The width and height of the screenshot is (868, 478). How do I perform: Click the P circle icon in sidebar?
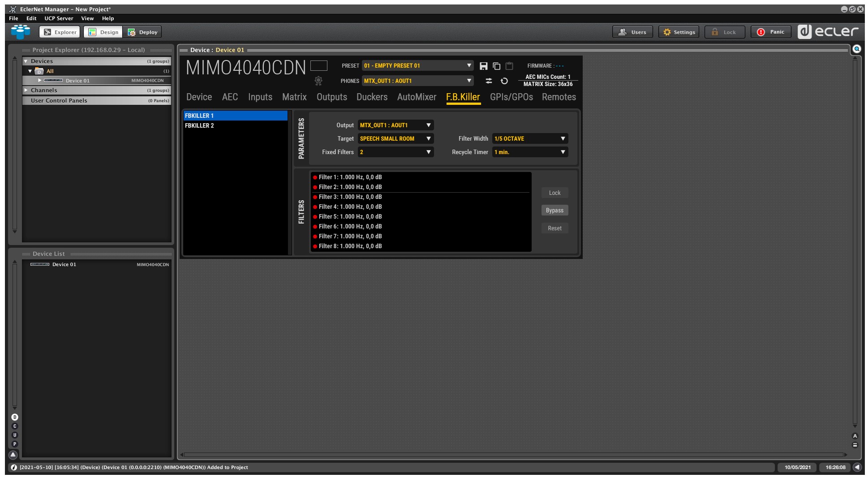pyautogui.click(x=14, y=444)
